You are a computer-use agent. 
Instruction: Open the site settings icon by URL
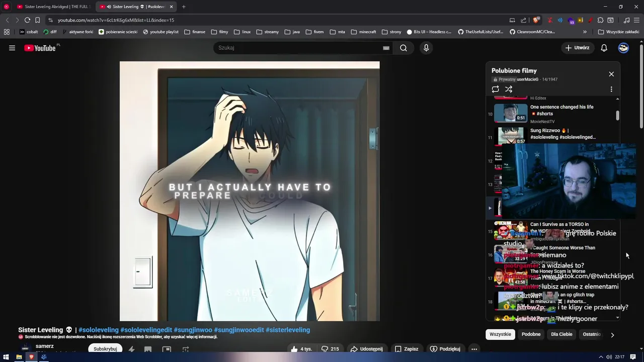(x=50, y=20)
